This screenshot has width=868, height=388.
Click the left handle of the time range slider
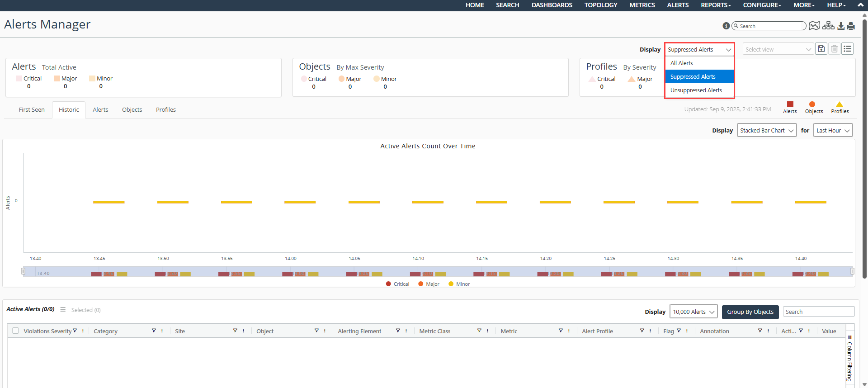(x=24, y=271)
